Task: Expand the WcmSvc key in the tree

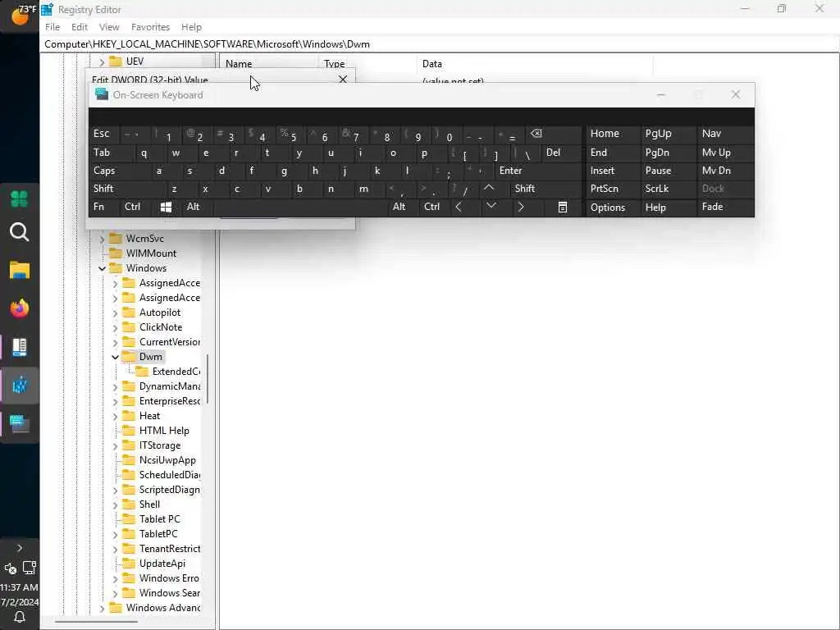Action: [x=102, y=239]
